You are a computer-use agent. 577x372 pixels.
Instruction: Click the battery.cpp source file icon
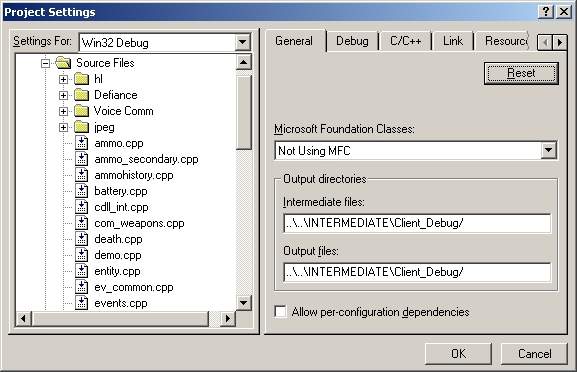(81, 191)
